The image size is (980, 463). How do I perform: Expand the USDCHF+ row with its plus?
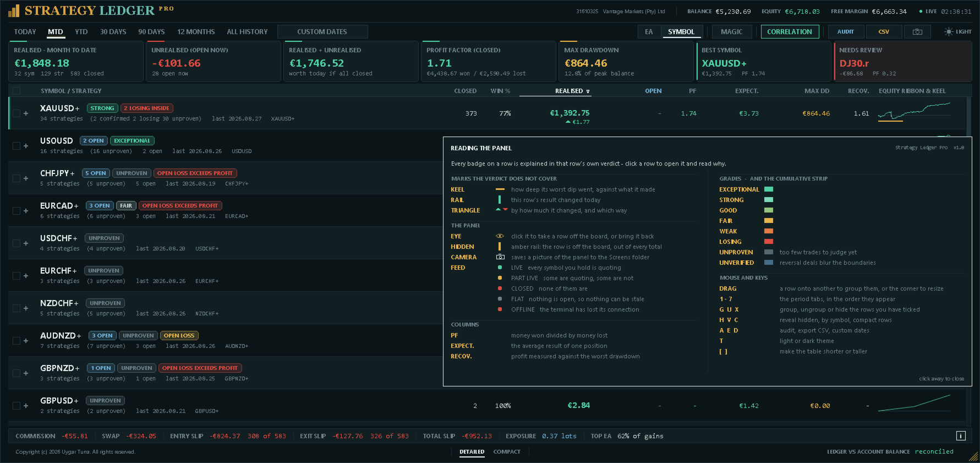tap(26, 243)
